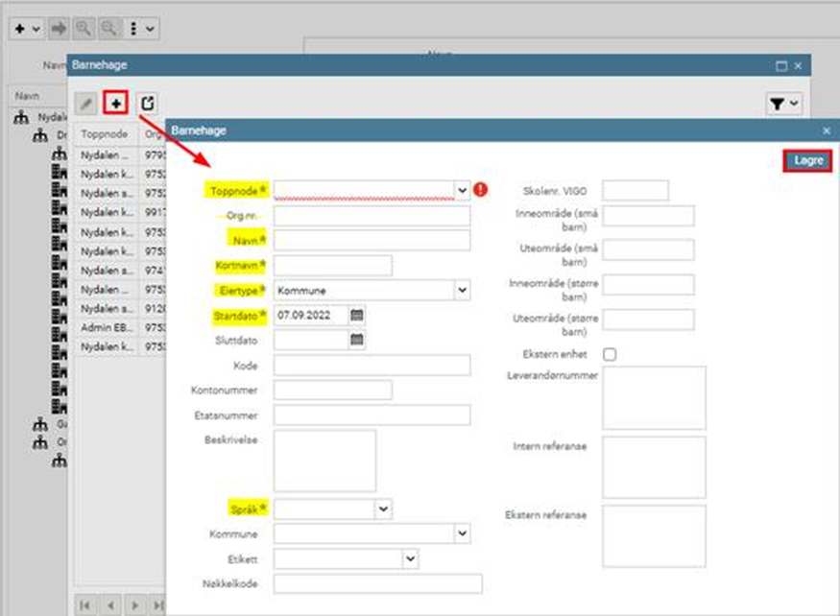Image resolution: width=840 pixels, height=616 pixels.
Task: Go to first page of the list
Action: tap(85, 605)
